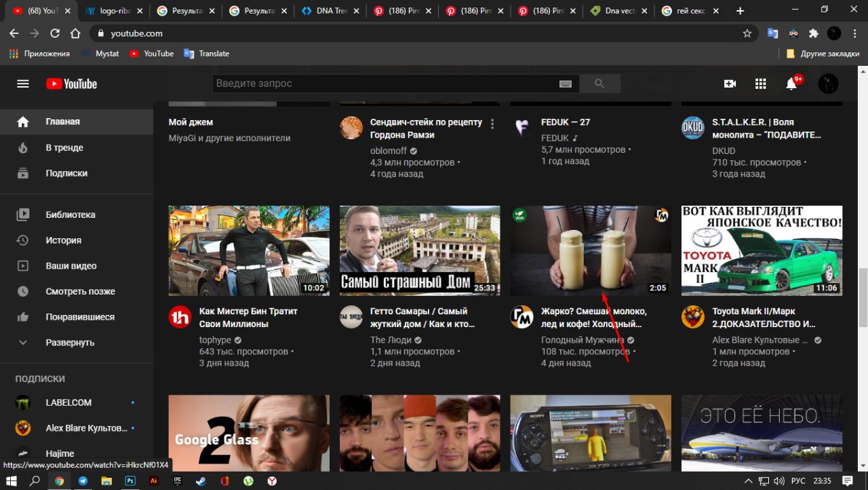Play Toyota Mark II thumbnail
The width and height of the screenshot is (868, 490).
pos(762,251)
